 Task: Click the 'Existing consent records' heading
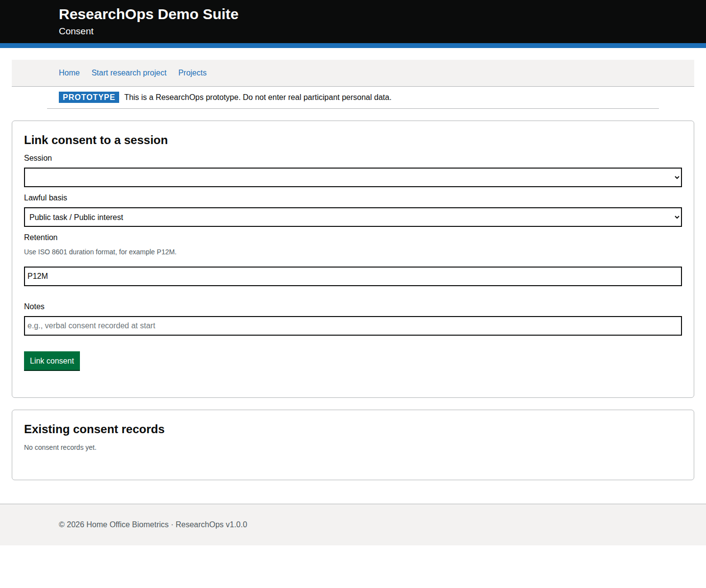(x=94, y=429)
